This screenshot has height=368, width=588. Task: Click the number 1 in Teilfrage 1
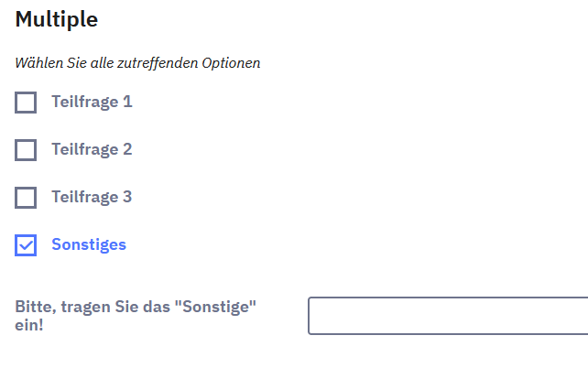click(x=128, y=102)
